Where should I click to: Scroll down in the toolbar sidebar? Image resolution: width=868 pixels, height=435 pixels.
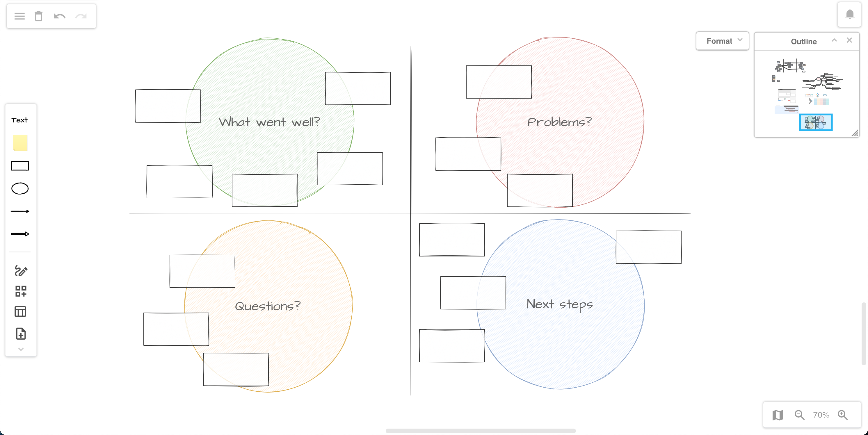[21, 349]
